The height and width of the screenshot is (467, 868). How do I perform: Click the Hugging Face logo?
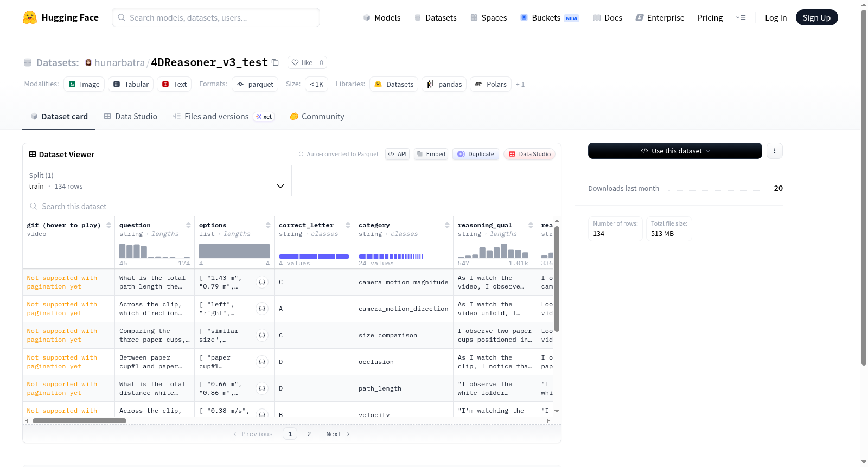[60, 17]
